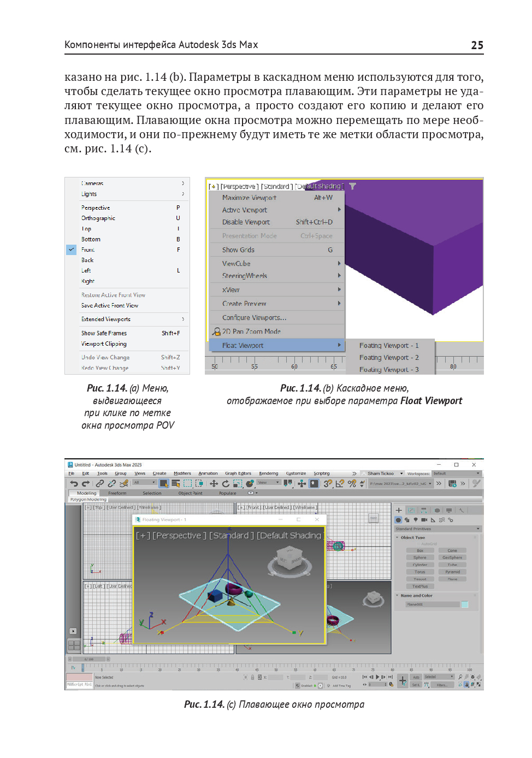
Task: Open the Rendering menu
Action: [268, 473]
